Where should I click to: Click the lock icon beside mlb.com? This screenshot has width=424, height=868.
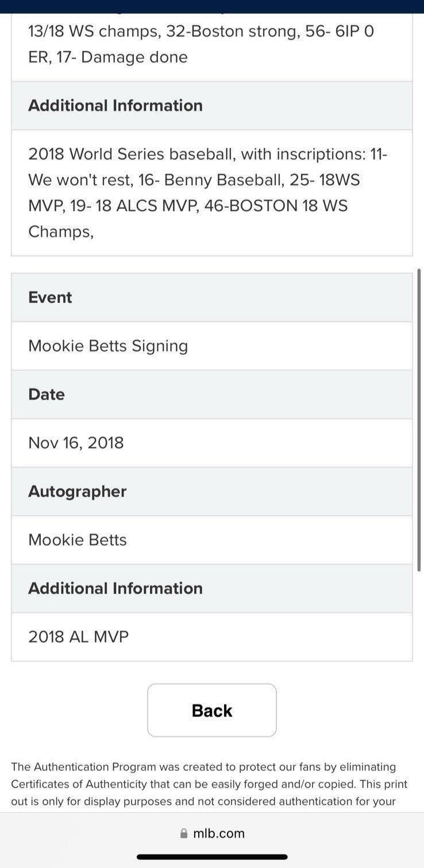pos(184,834)
